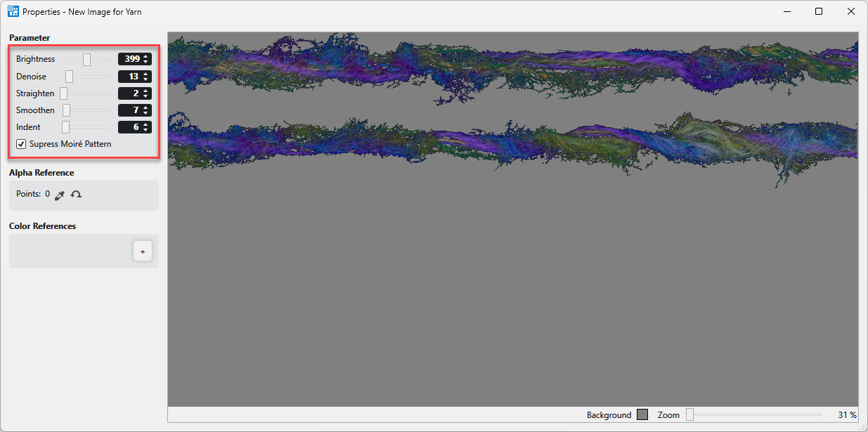Click the Brightness value field showing 399
Viewport: 868px width, 432px height.
131,59
